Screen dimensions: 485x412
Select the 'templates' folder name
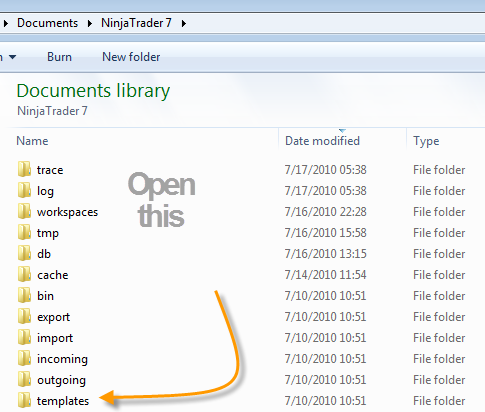63,401
